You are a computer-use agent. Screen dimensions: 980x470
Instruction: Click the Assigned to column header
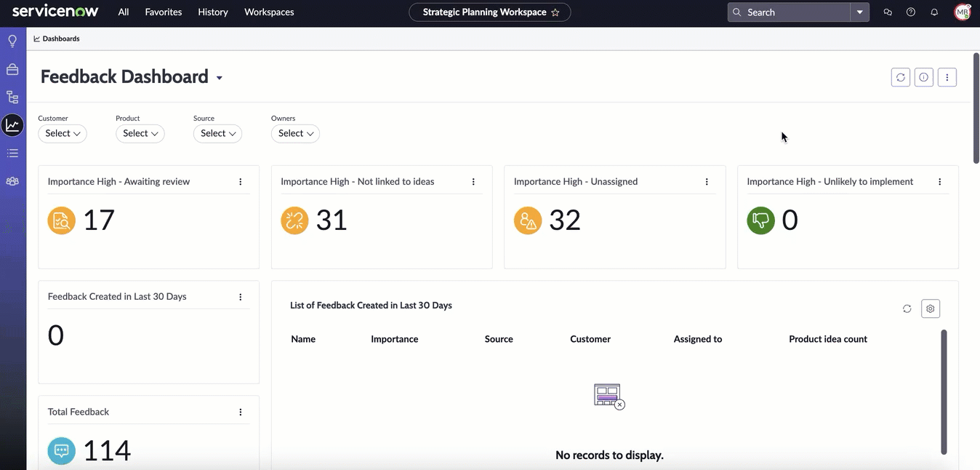(x=698, y=339)
